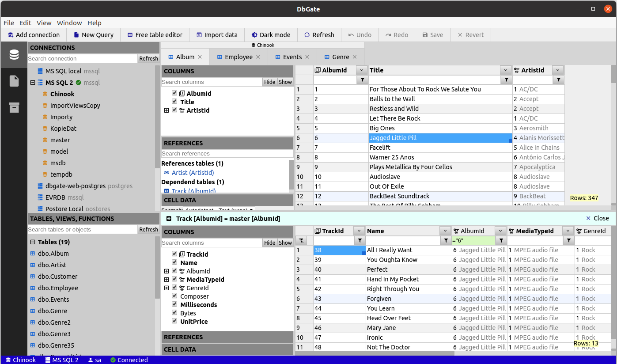Click Import data in toolbar
The width and height of the screenshot is (617, 364).
pyautogui.click(x=217, y=35)
